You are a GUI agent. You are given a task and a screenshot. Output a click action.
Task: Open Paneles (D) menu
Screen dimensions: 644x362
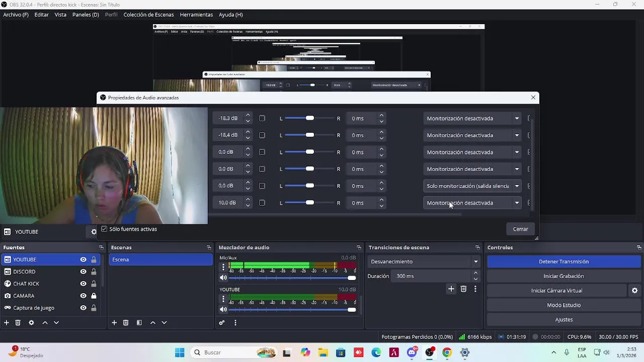(x=86, y=15)
